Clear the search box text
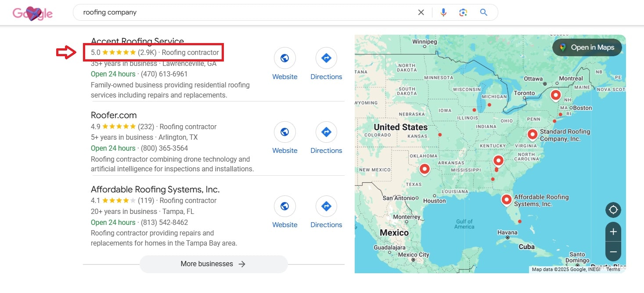Viewport: 644px width, 293px height. [421, 12]
